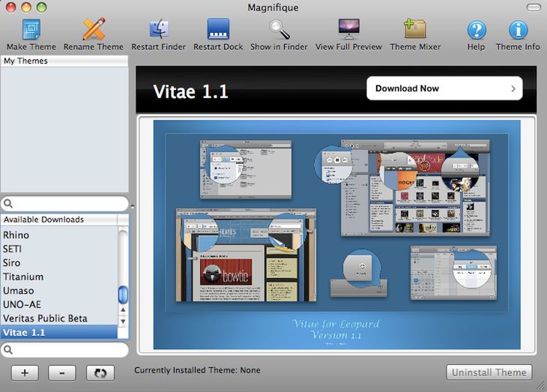Click the yellow minimize window button
This screenshot has width=547, height=392.
click(x=26, y=7)
